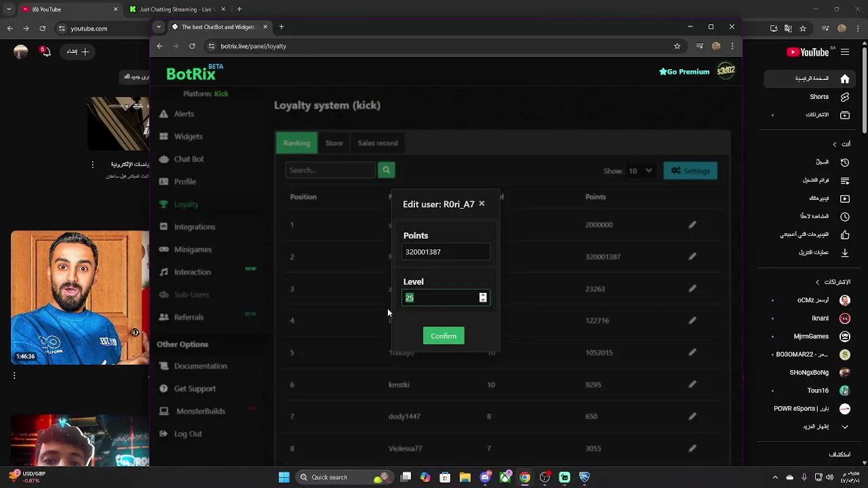The width and height of the screenshot is (868, 488).
Task: Expand show more subscriptions chevron
Action: coord(845,427)
